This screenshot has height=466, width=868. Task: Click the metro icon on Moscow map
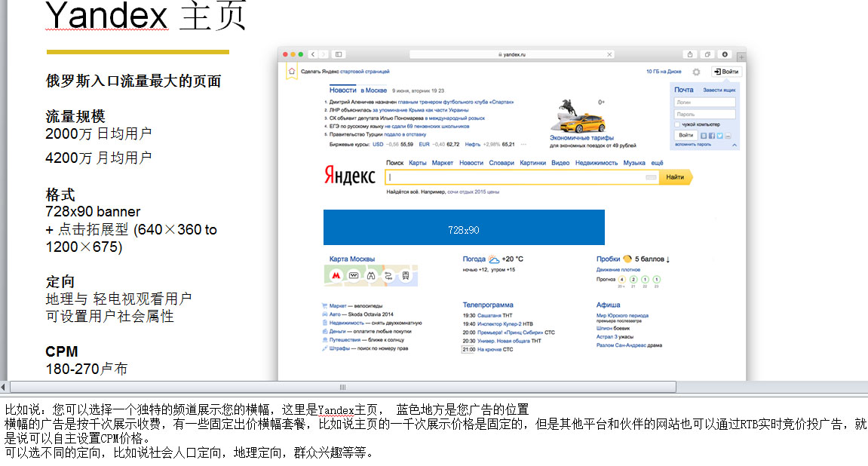336,275
